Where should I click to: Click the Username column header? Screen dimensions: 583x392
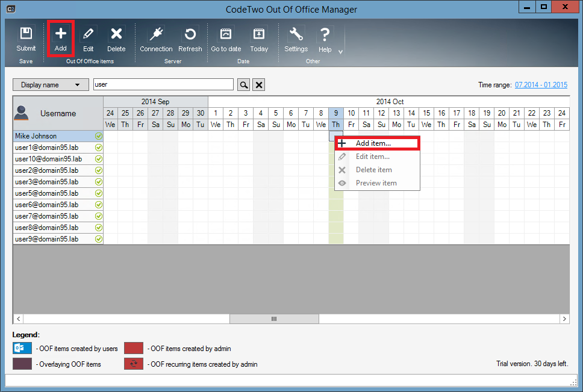58,113
